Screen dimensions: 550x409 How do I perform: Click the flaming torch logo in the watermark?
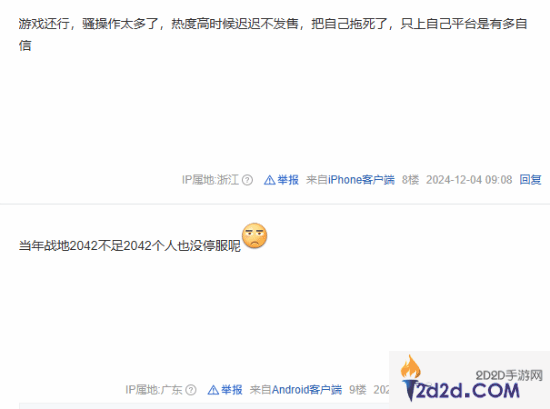point(410,377)
